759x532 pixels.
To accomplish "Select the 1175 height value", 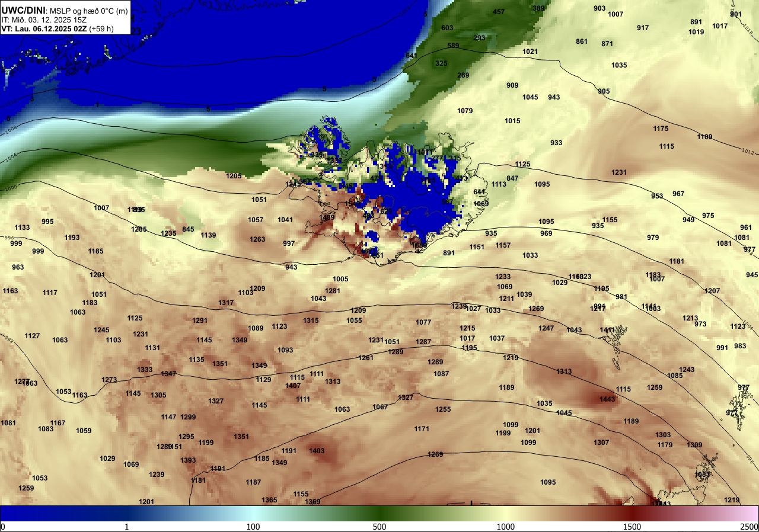I will point(661,129).
